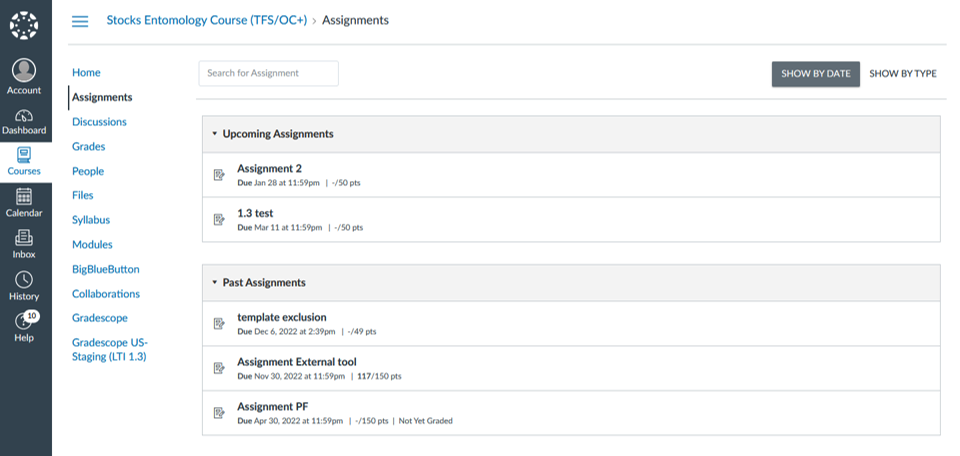Open the Stocks Entomology Course breadcrumb link
The height and width of the screenshot is (456, 960).
coord(207,20)
